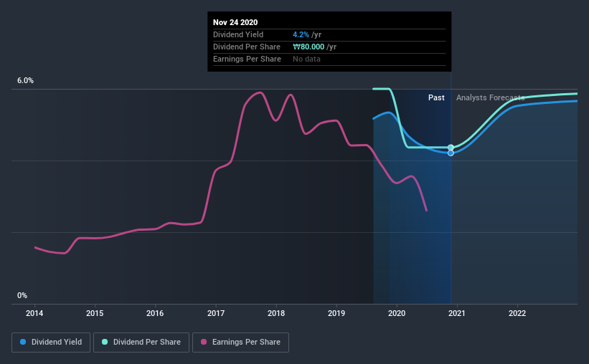Image resolution: width=589 pixels, height=364 pixels.
Task: Click the pink Earnings Per Share legend dot
Action: 204,342
